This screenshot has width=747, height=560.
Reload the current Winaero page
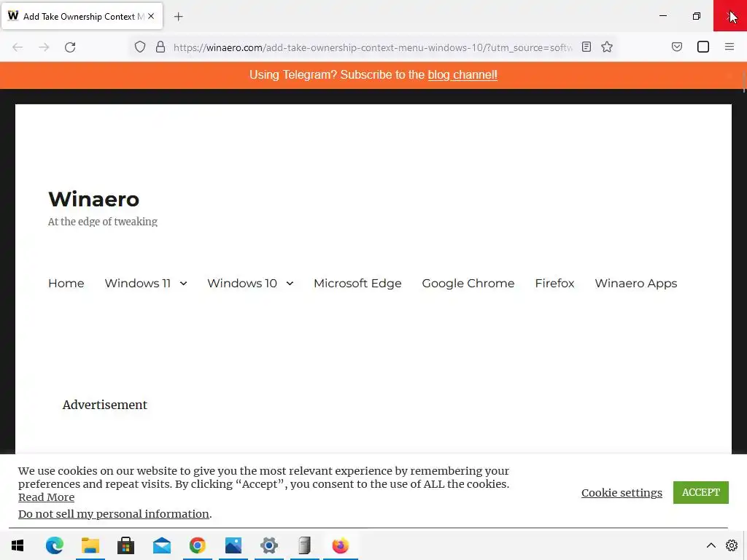(70, 47)
